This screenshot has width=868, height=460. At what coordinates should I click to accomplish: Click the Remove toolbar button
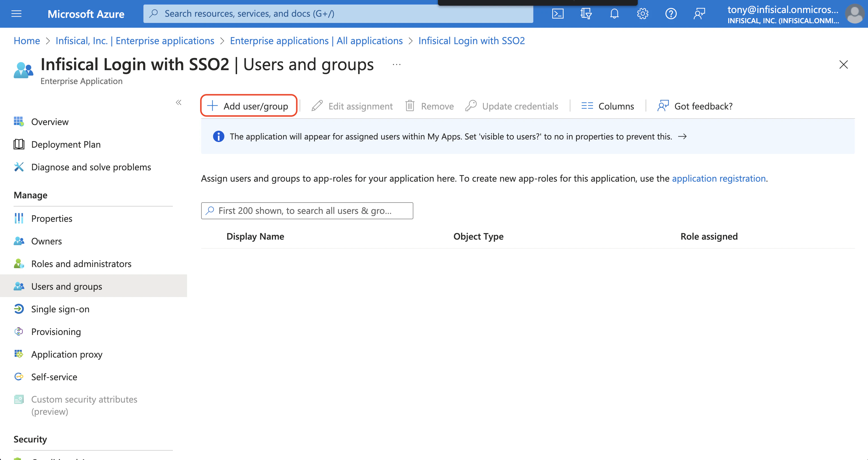click(429, 106)
